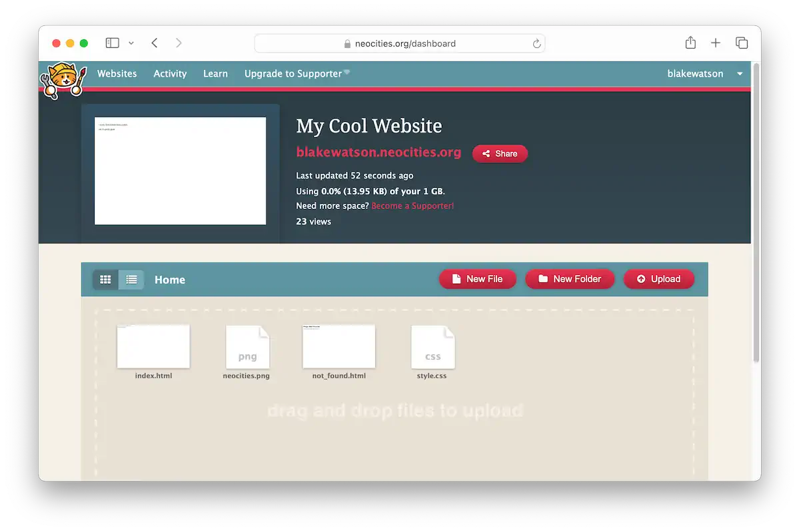Open the Learn menu item
The height and width of the screenshot is (532, 799).
(215, 73)
